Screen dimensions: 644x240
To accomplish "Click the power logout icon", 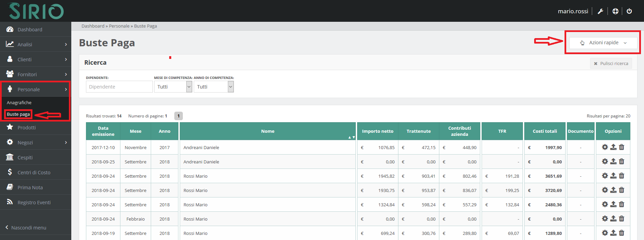I will pyautogui.click(x=629, y=11).
